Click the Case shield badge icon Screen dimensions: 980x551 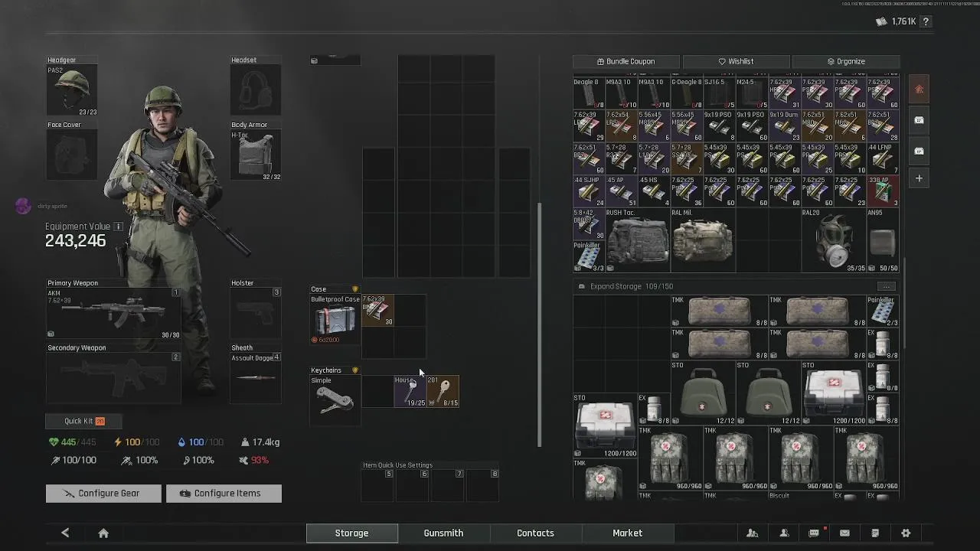[x=354, y=289]
